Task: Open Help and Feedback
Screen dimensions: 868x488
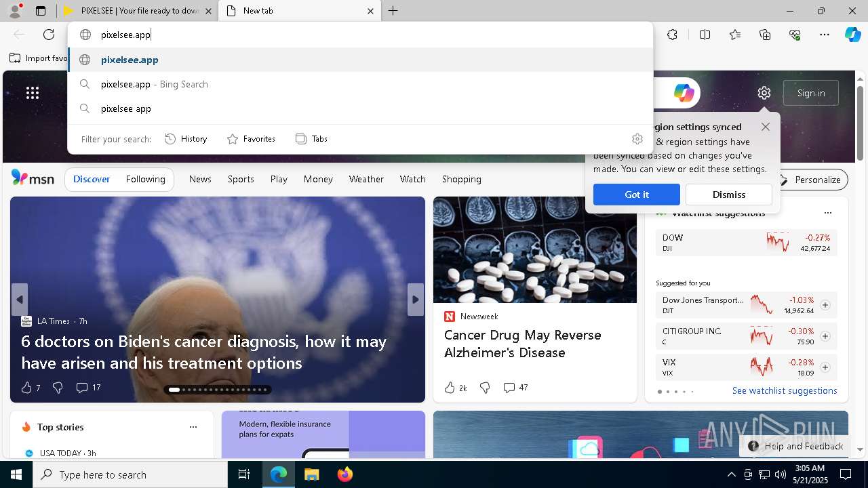Action: 795,446
